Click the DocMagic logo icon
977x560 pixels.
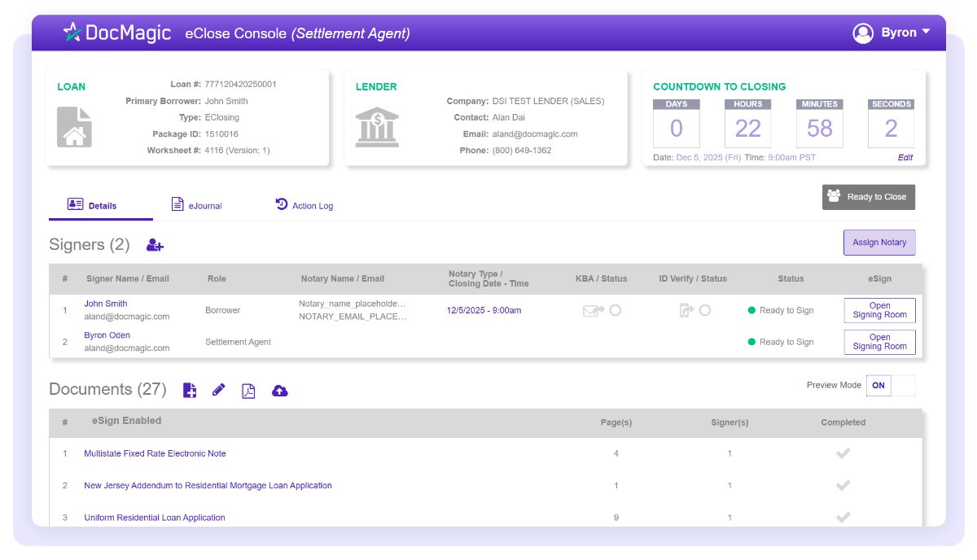(x=72, y=33)
